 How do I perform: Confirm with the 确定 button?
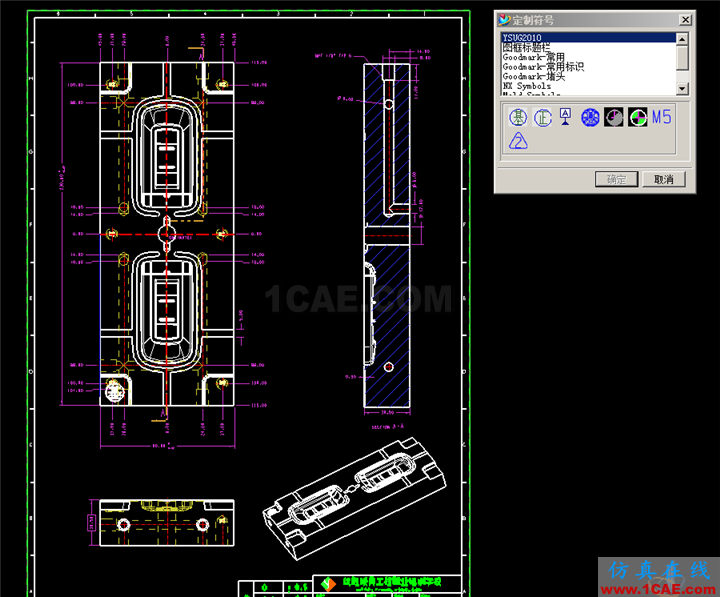pyautogui.click(x=616, y=179)
